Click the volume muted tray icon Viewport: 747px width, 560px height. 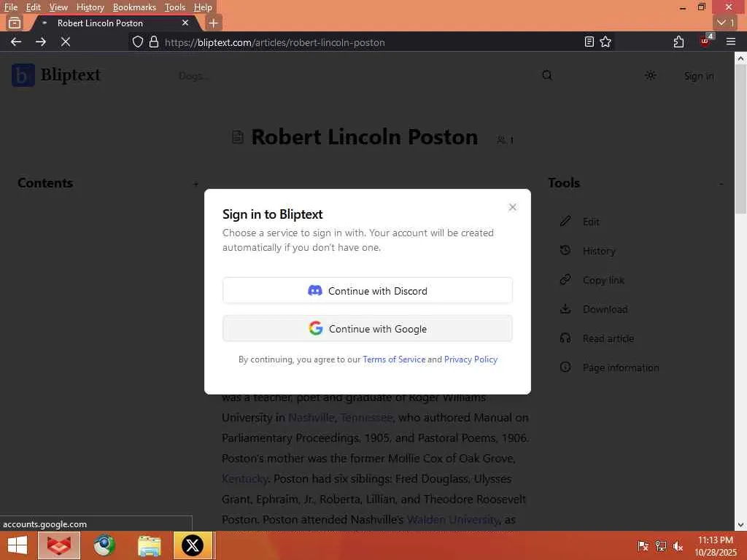[x=678, y=545]
